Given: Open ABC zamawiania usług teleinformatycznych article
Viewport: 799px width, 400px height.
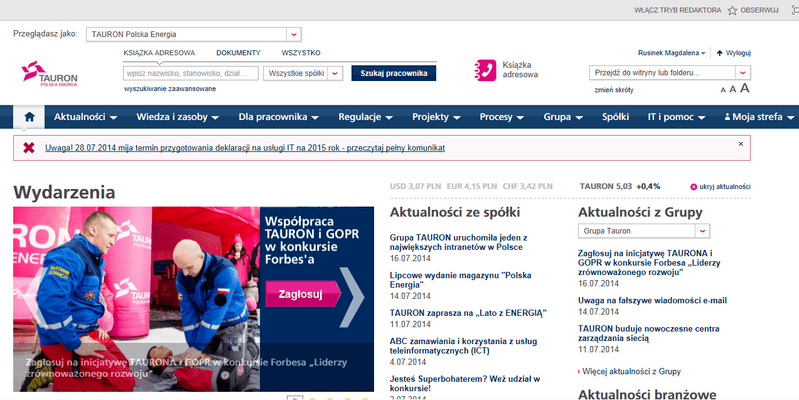Looking at the screenshot, I should (x=463, y=346).
